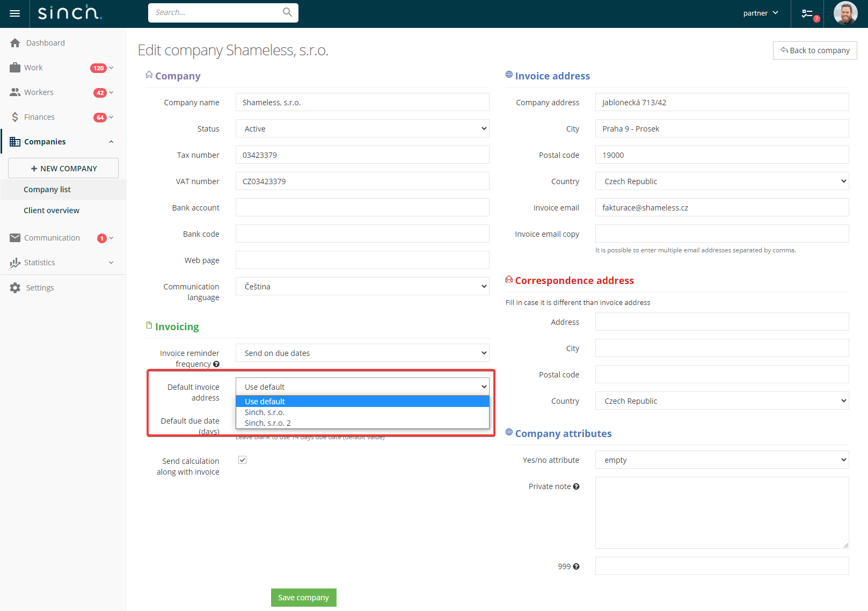Open the hamburger menu icon
Screen dimensions: 868x611
(14, 13)
